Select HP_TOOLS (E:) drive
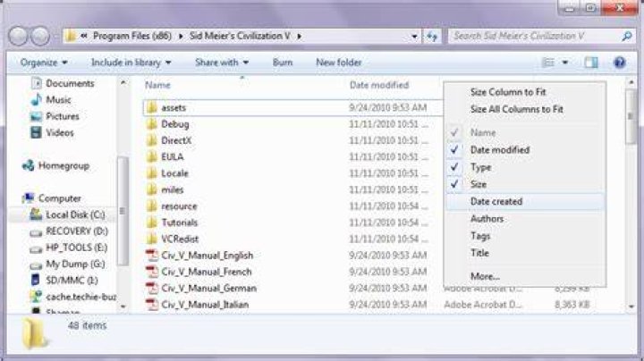The height and width of the screenshot is (361, 644). click(69, 248)
